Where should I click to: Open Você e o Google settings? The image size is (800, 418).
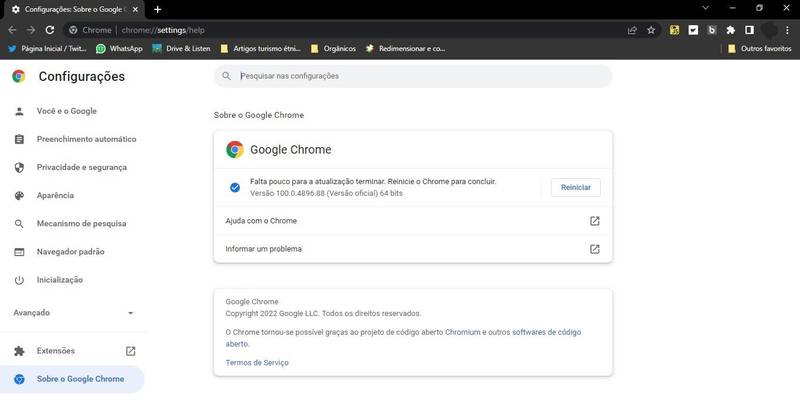pyautogui.click(x=72, y=111)
